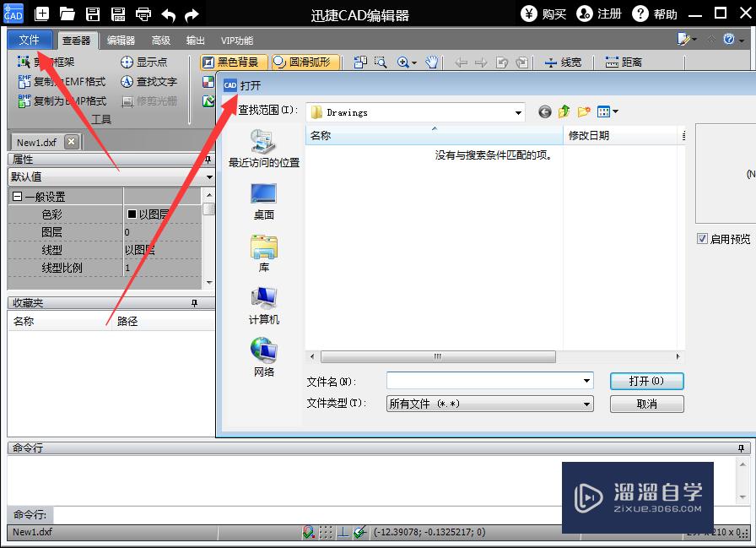Viewport: 756px width, 548px height.
Task: Select the New1.dxf document tab
Action: coord(36,143)
